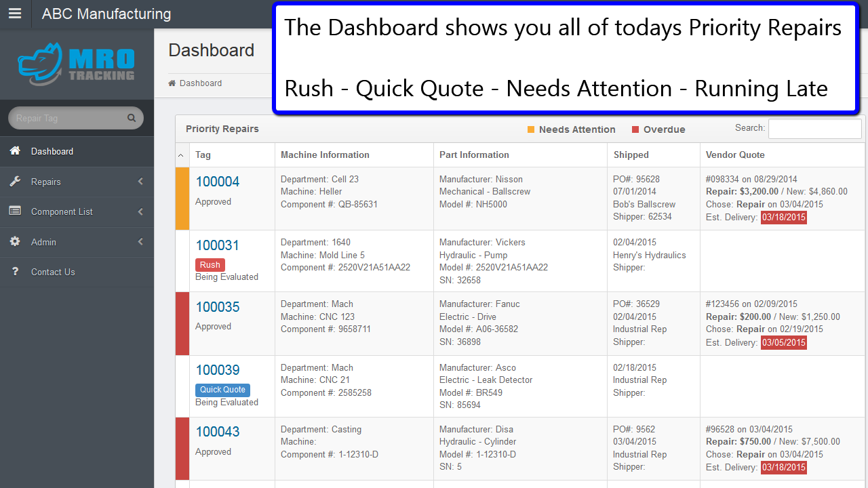This screenshot has height=488, width=868.
Task: Click 'Henry's Hydraulics' vendor text
Action: (650, 256)
